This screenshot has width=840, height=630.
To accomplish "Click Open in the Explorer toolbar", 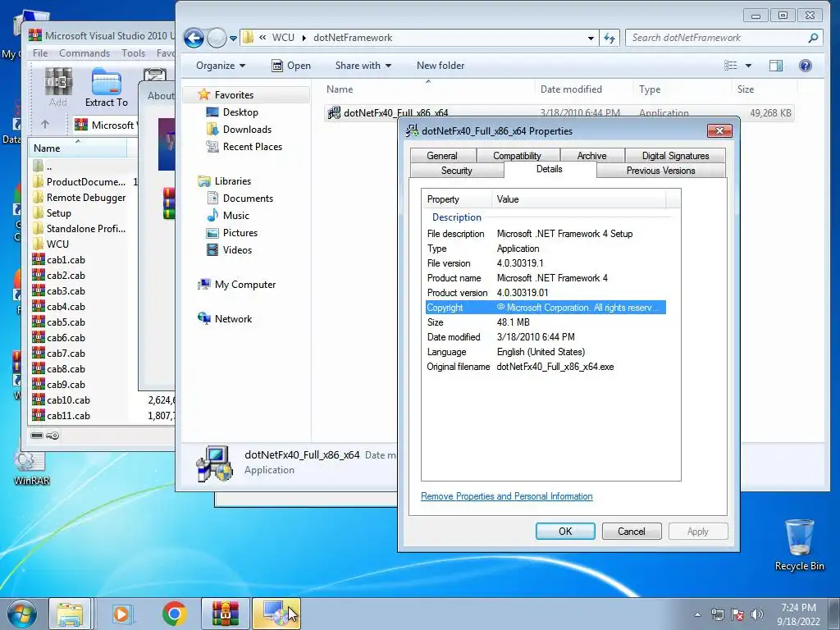I will click(x=291, y=66).
